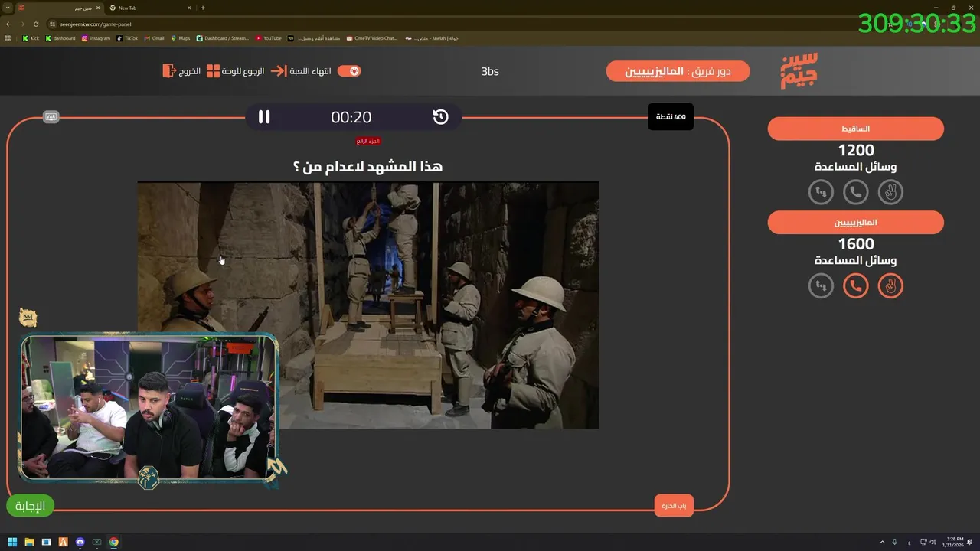Open the OmeTV Video Chat bookmark
The width and height of the screenshot is (980, 551).
372,38
